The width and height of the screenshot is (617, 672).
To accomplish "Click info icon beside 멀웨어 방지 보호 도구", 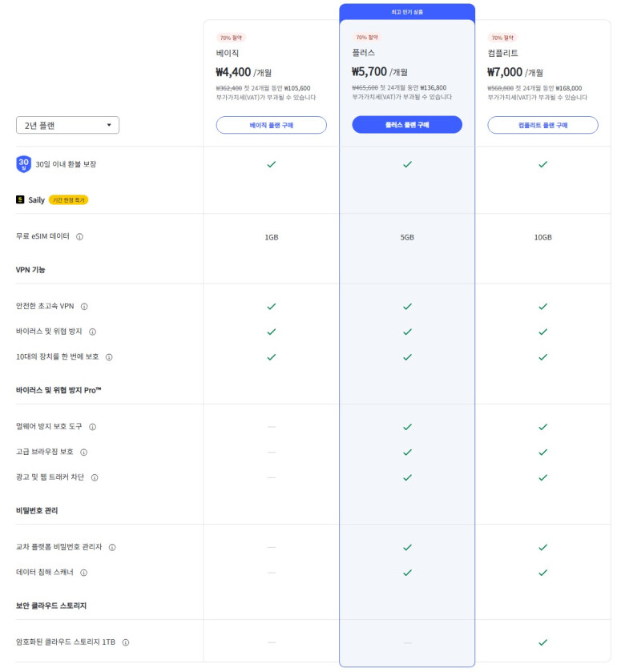I will point(92,427).
